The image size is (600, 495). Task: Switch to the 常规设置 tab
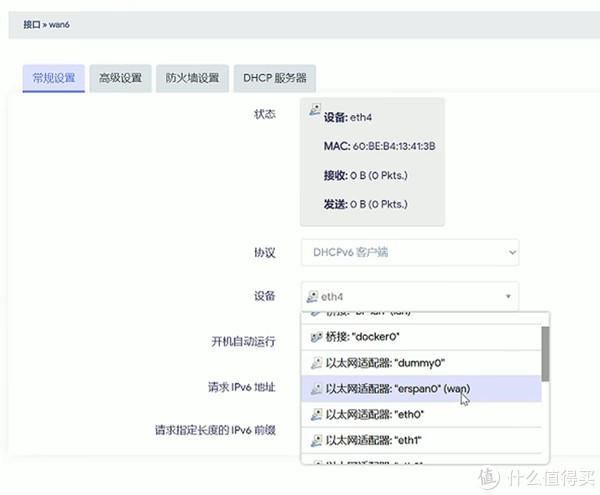coord(54,78)
